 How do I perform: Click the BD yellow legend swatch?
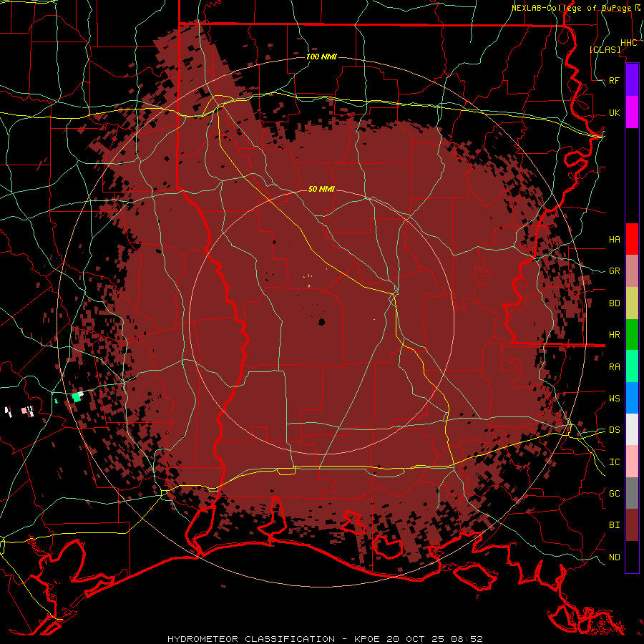(x=632, y=303)
